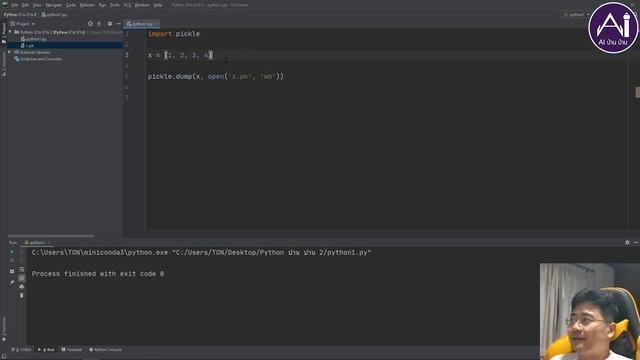Toggle the Structure side tab on left strip

point(4,64)
